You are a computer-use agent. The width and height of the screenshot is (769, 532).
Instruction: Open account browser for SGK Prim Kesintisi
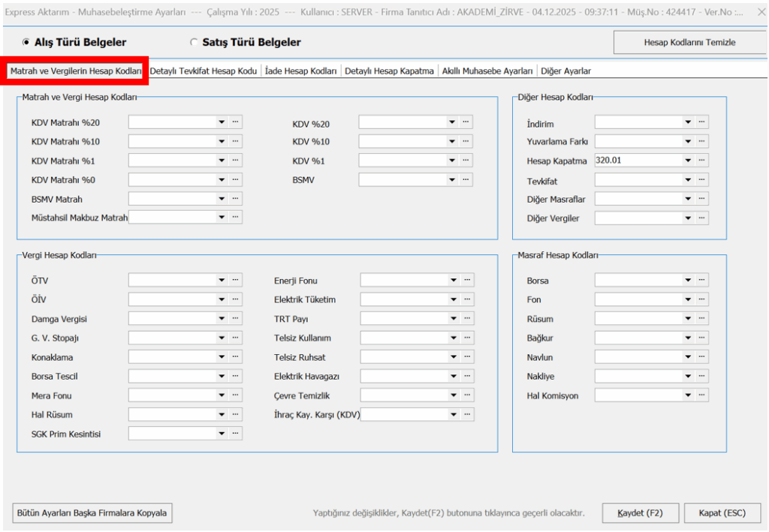[x=235, y=434]
